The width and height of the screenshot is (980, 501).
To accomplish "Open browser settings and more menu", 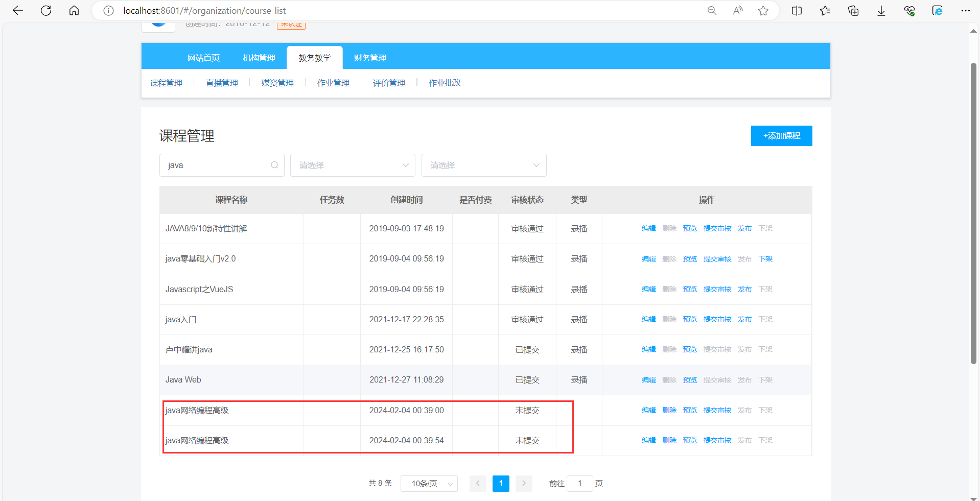I will click(x=965, y=11).
